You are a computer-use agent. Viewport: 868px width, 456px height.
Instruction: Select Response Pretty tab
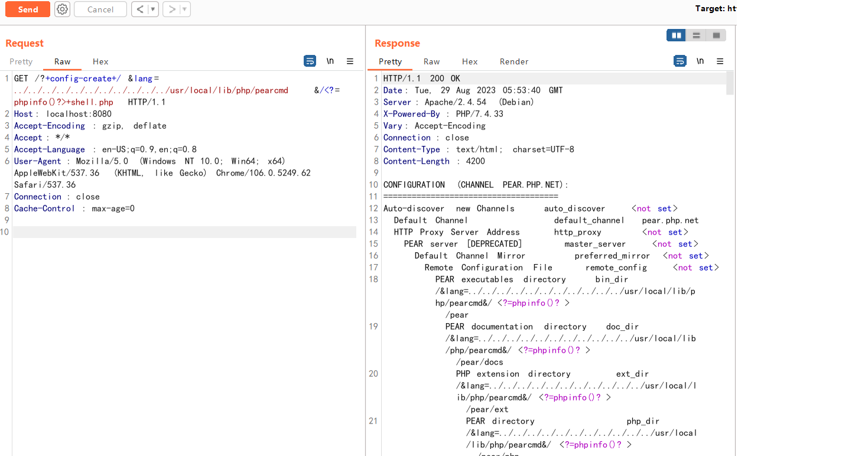390,61
